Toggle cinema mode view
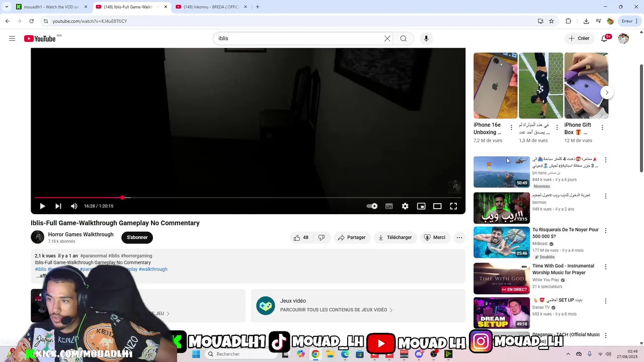 [437, 206]
